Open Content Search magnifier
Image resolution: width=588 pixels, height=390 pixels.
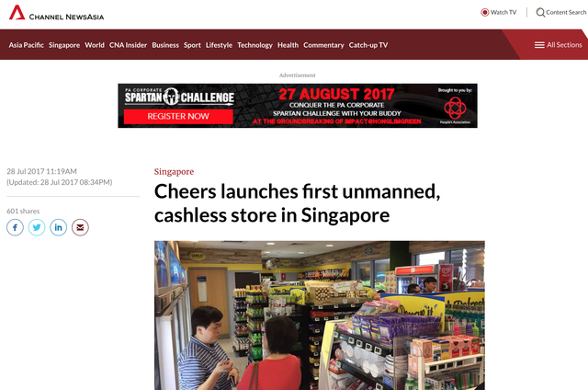540,12
